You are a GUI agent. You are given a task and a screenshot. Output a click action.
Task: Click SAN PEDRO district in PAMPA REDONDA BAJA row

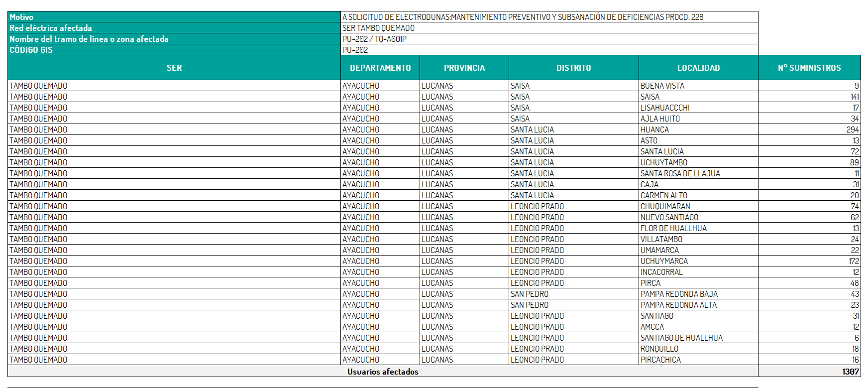coord(574,294)
